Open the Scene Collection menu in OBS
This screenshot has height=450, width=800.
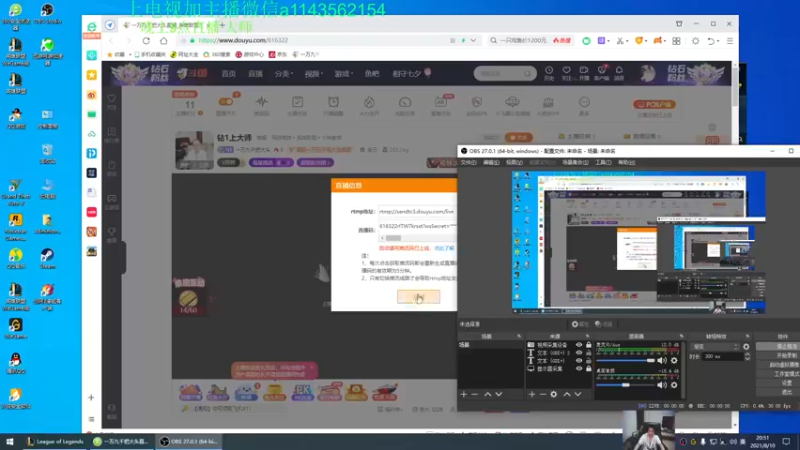[x=575, y=162]
